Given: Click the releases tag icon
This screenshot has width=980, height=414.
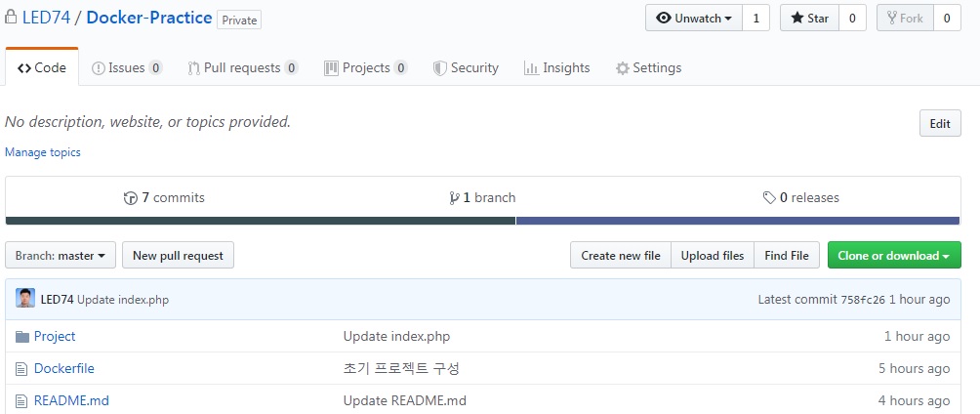Looking at the screenshot, I should tap(770, 198).
